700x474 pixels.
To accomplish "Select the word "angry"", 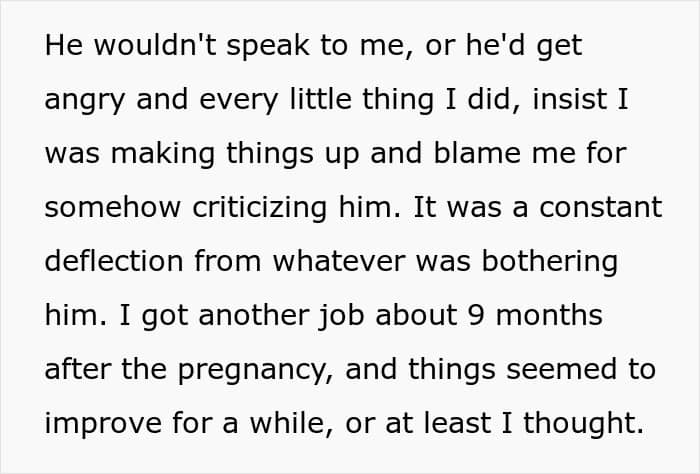I will 85,100.
